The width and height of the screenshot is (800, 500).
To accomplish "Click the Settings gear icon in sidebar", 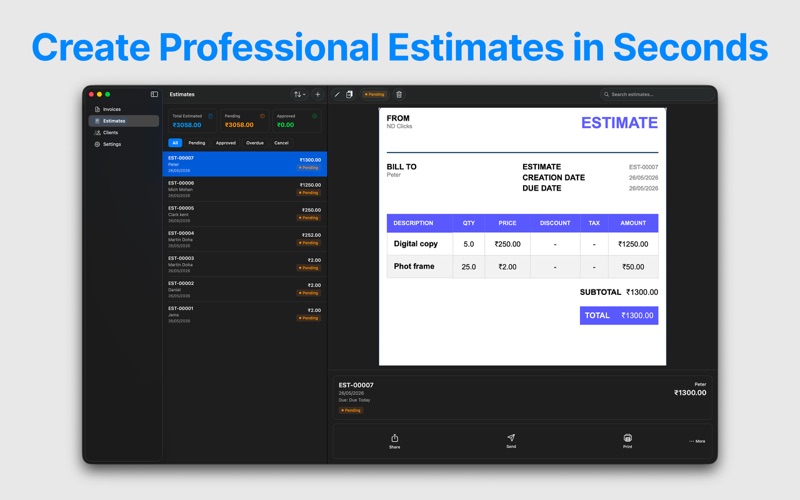I will (x=97, y=144).
